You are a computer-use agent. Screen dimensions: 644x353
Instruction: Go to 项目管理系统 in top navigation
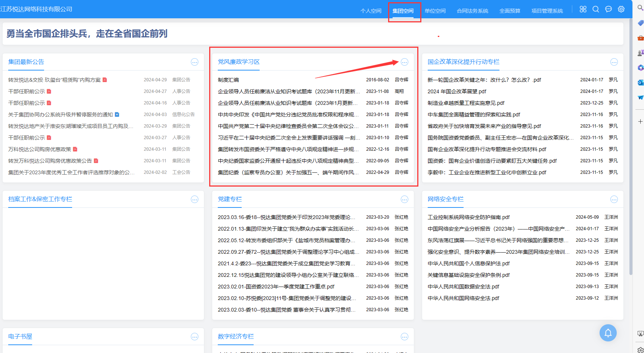[547, 11]
